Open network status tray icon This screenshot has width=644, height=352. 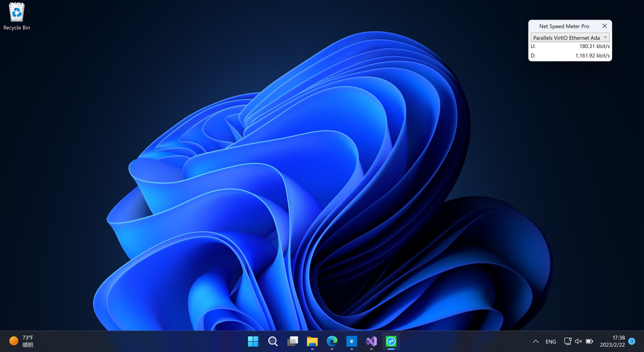[x=568, y=341]
